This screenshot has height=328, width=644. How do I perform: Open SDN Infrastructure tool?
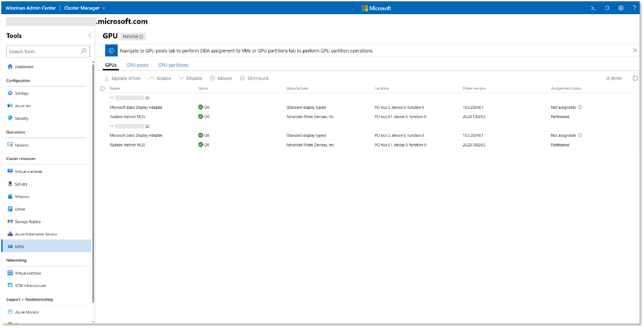(30, 285)
